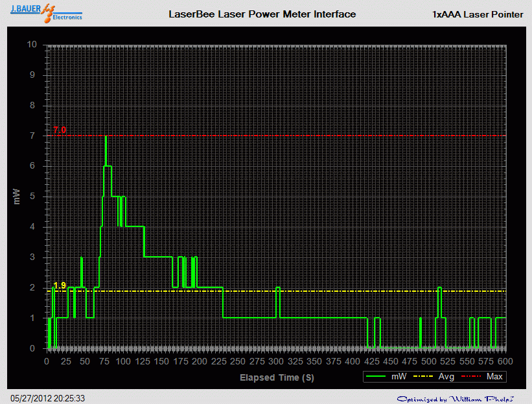This screenshot has width=532, height=404.
Task: Click the red 7.0 Max value label
Action: point(59,130)
